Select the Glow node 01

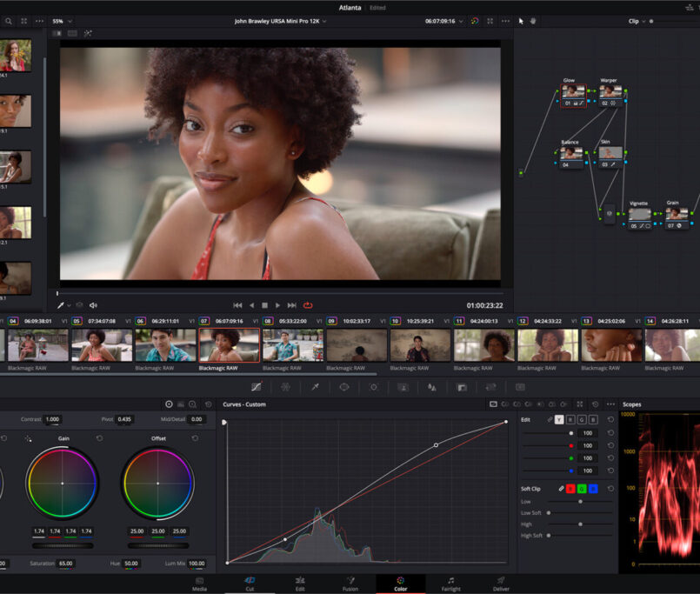point(573,96)
